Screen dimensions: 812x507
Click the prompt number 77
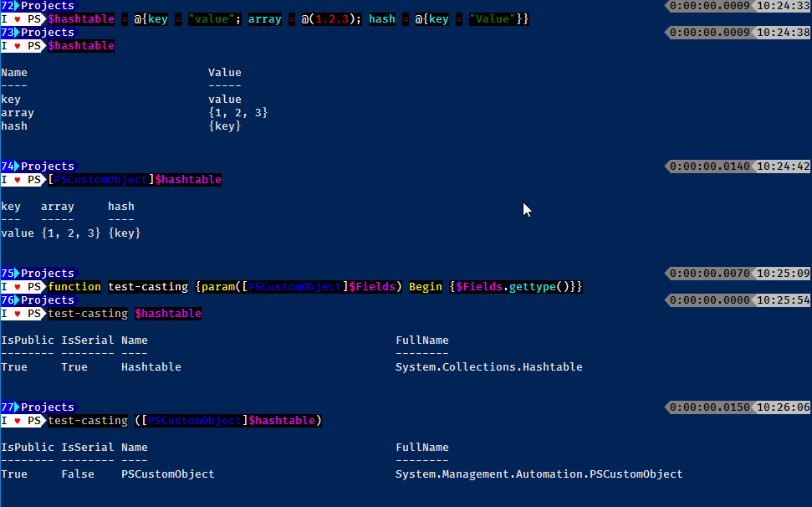click(8, 407)
